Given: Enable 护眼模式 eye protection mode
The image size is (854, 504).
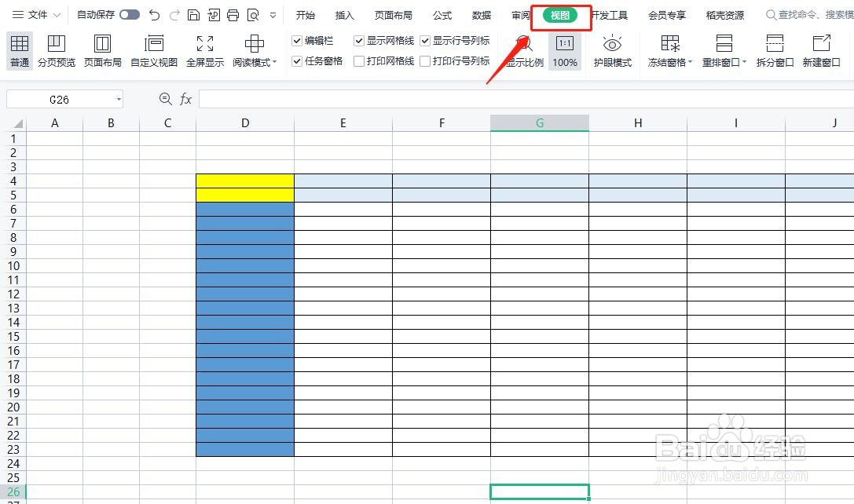Looking at the screenshot, I should pyautogui.click(x=612, y=50).
